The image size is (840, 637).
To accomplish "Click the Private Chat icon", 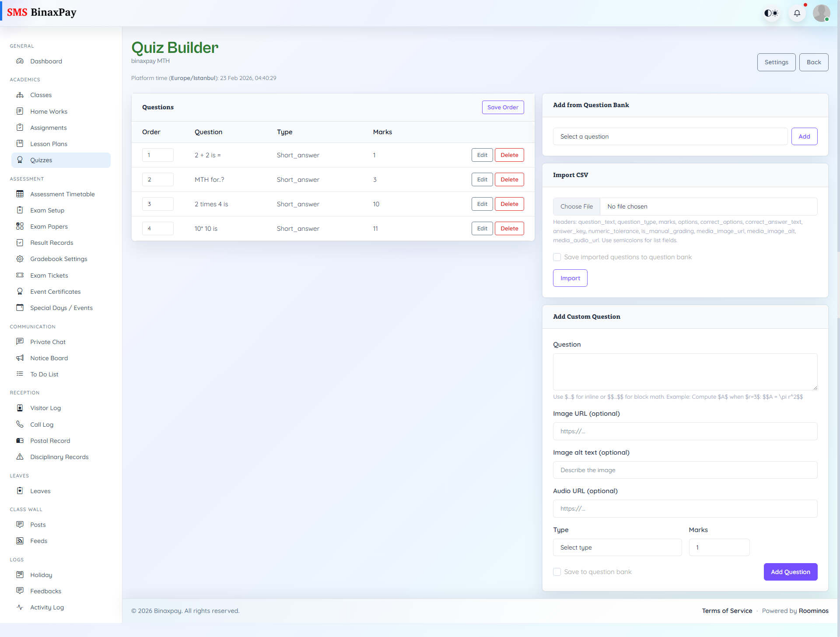I will click(20, 341).
